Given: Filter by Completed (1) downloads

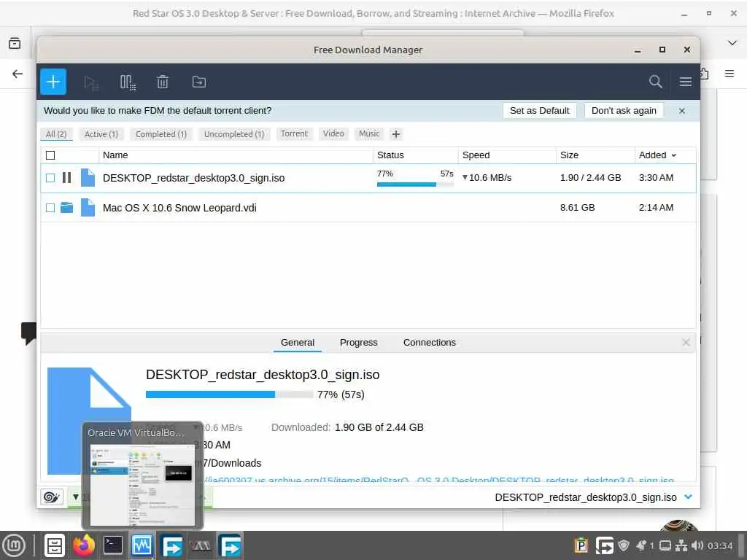Looking at the screenshot, I should point(161,134).
